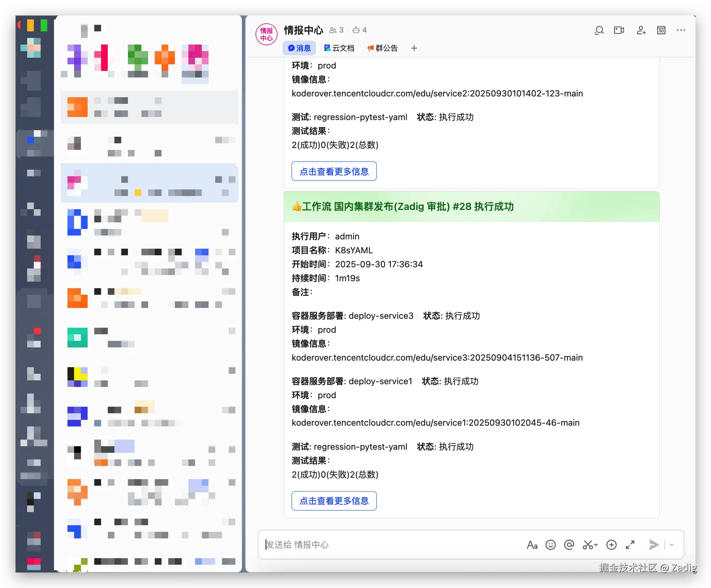Click the send message arrow
The image size is (711, 588).
pyautogui.click(x=654, y=545)
